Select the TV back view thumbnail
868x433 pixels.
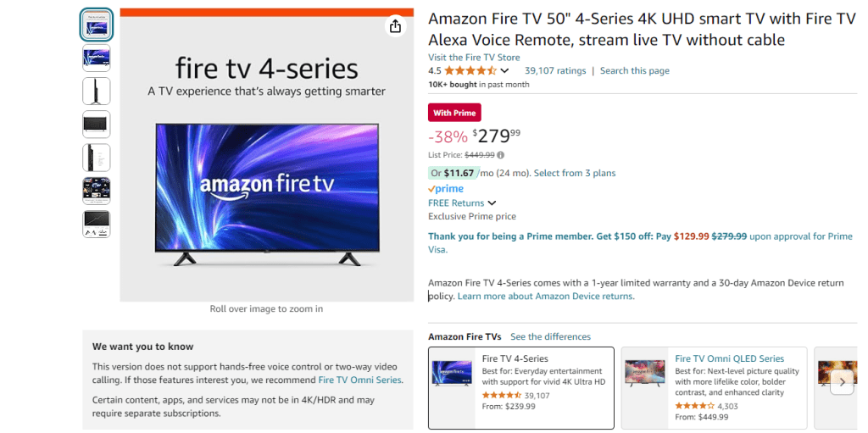tap(96, 125)
